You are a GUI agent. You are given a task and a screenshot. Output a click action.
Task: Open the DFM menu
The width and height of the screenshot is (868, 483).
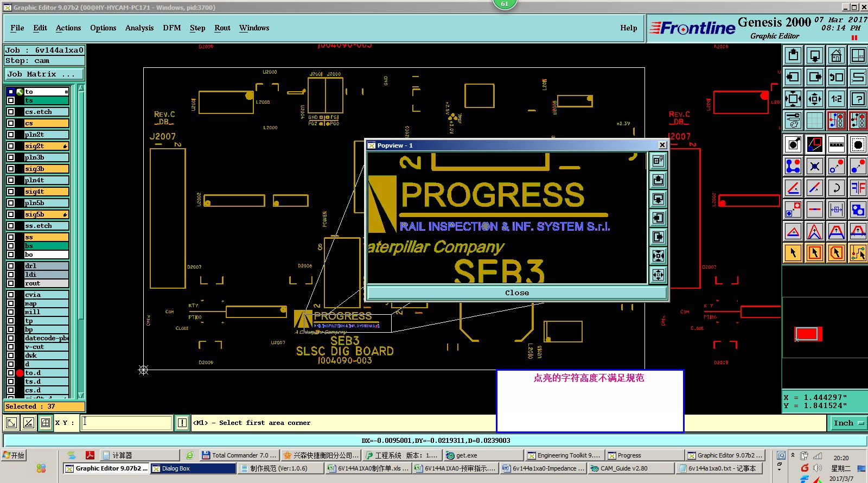pyautogui.click(x=172, y=28)
